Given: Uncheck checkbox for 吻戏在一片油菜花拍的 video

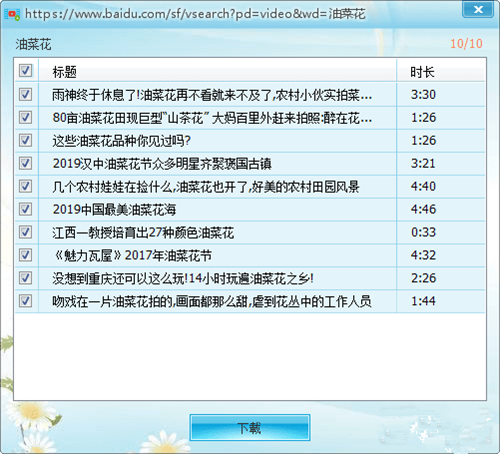Looking at the screenshot, I should point(25,301).
